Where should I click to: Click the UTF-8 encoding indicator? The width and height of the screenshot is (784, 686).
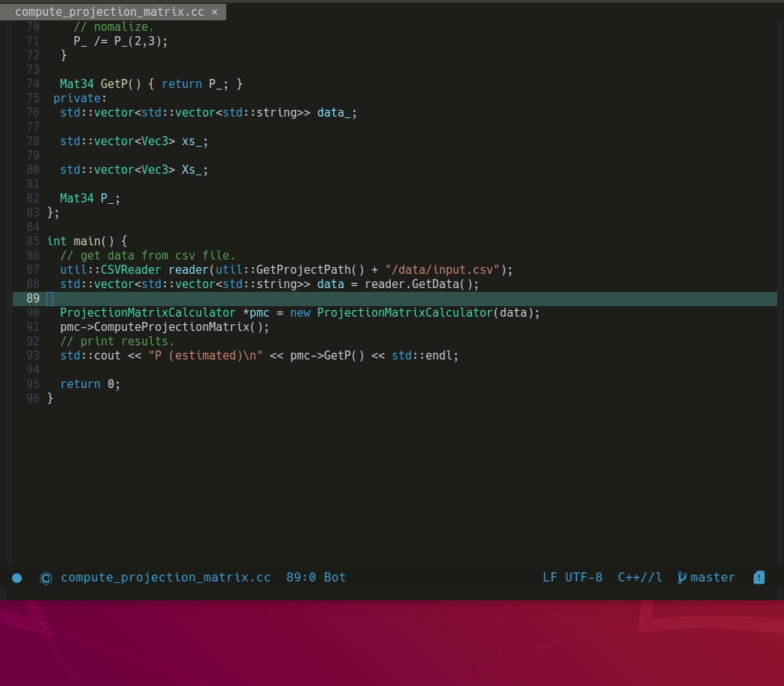[x=583, y=578]
